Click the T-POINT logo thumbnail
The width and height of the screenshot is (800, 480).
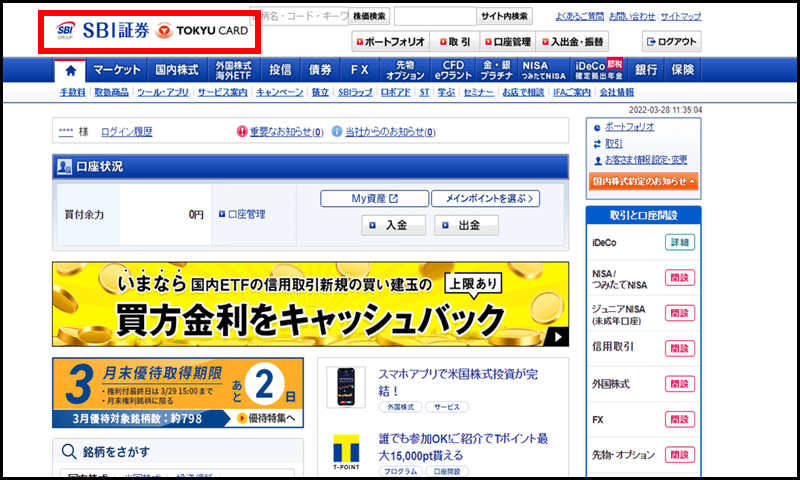[346, 452]
